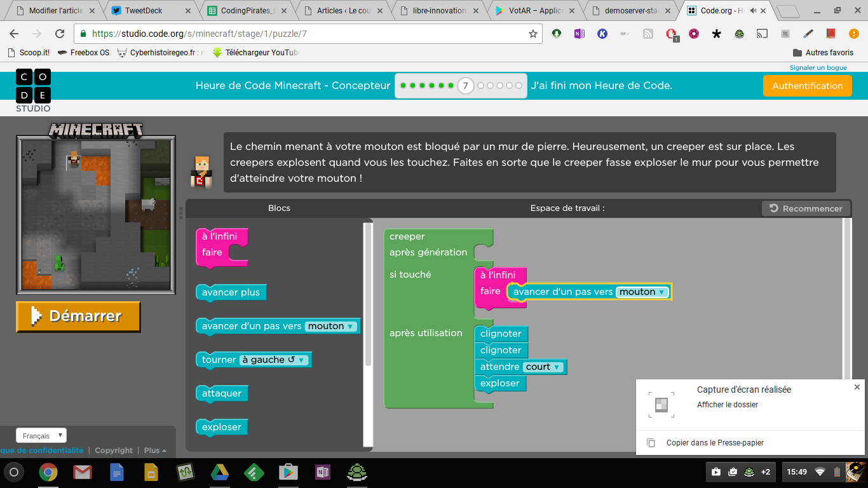Select the 'avancer plus' toolbox block

click(x=231, y=292)
